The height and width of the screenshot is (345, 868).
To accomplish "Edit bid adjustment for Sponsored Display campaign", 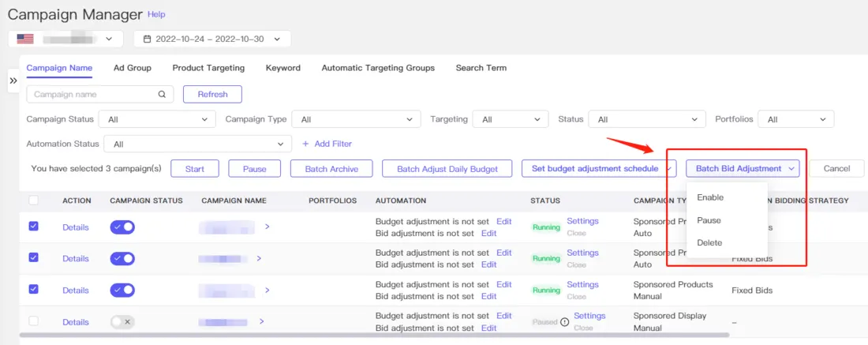I will pos(488,328).
